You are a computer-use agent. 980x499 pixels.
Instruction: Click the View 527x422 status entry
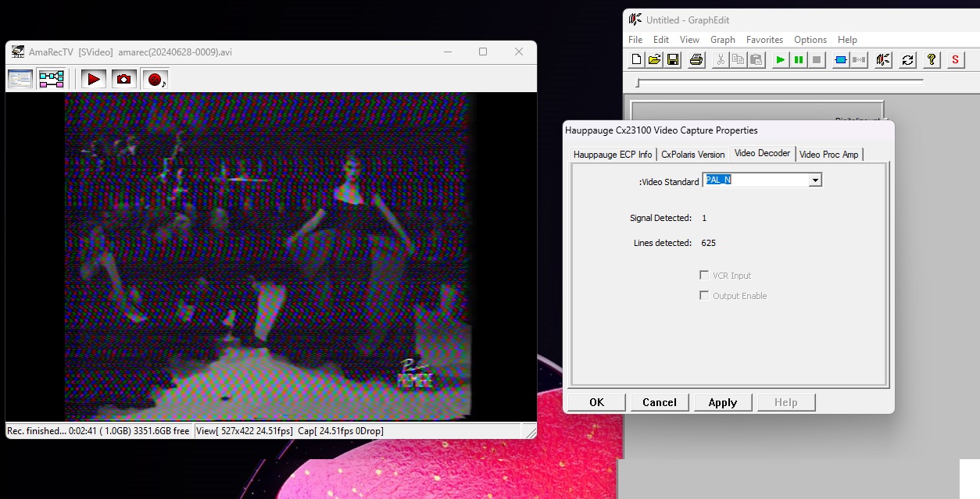[245, 431]
